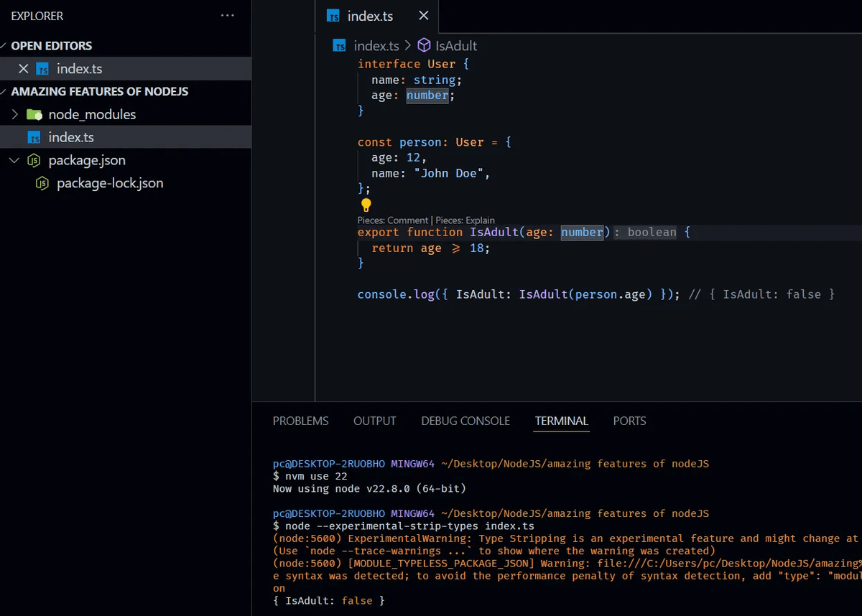The height and width of the screenshot is (616, 862).
Task: Select the index.ts editor tab
Action: pyautogui.click(x=377, y=16)
